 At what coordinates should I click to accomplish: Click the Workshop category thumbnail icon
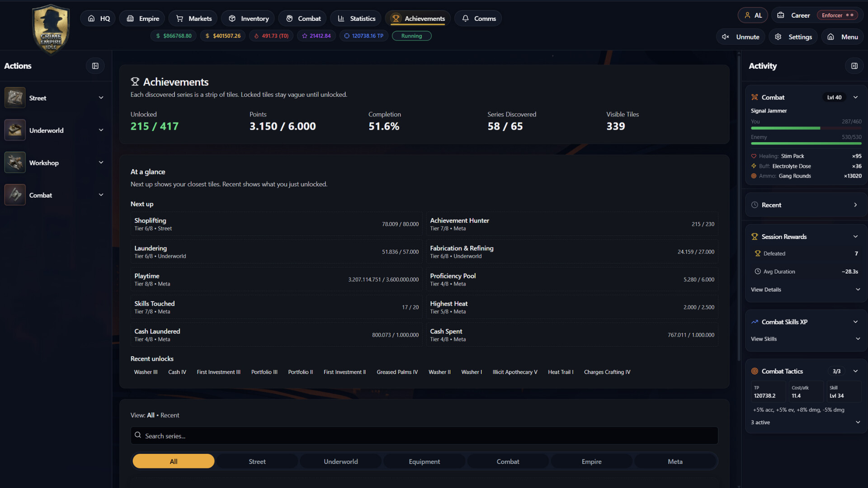click(x=15, y=163)
